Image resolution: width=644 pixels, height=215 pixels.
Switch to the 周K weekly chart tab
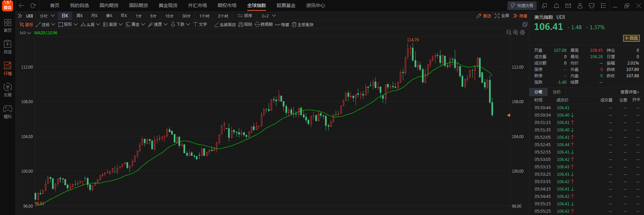pyautogui.click(x=79, y=16)
